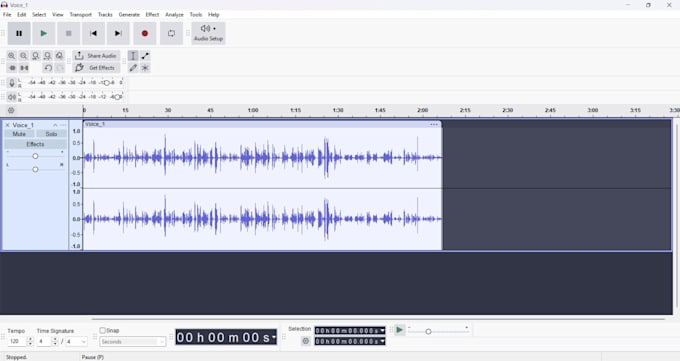Click the Voice_1 track gain slider
Viewport: 680px width, 361px height.
(x=36, y=156)
